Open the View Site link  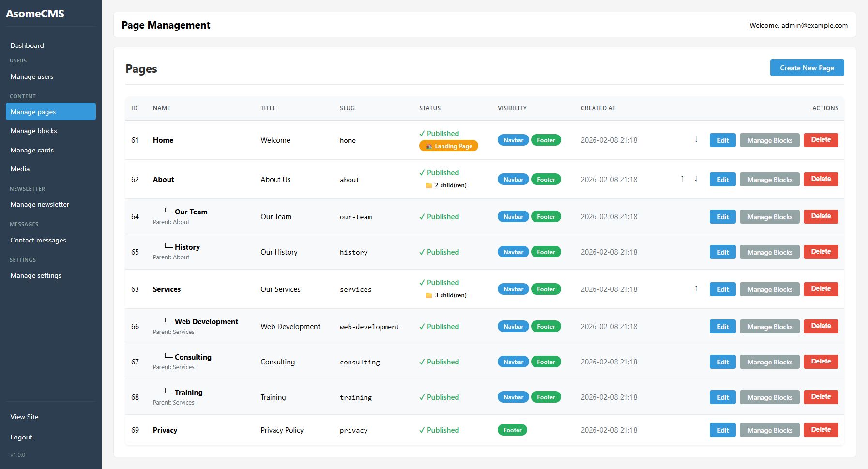coord(25,417)
